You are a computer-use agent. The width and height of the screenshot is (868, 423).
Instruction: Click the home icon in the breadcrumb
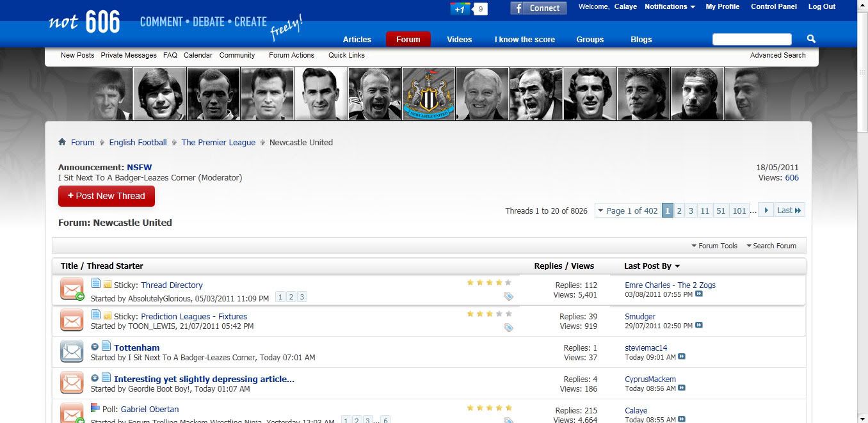tap(62, 142)
